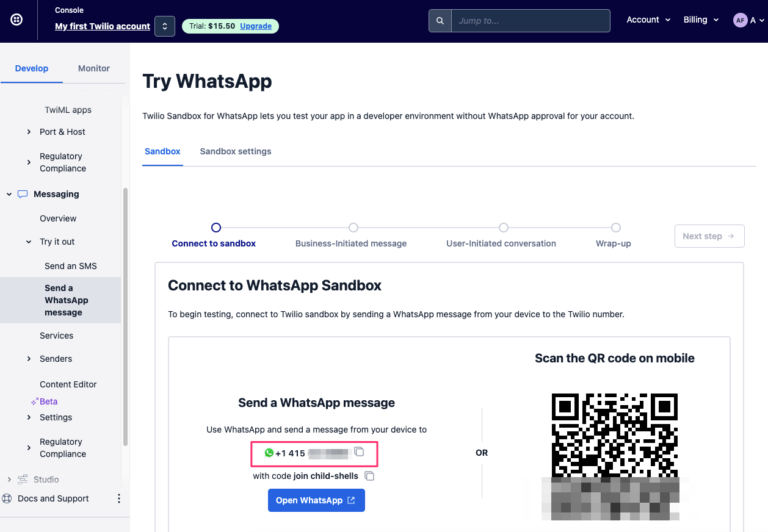
Task: Switch to the Monitor tab
Action: (x=94, y=68)
